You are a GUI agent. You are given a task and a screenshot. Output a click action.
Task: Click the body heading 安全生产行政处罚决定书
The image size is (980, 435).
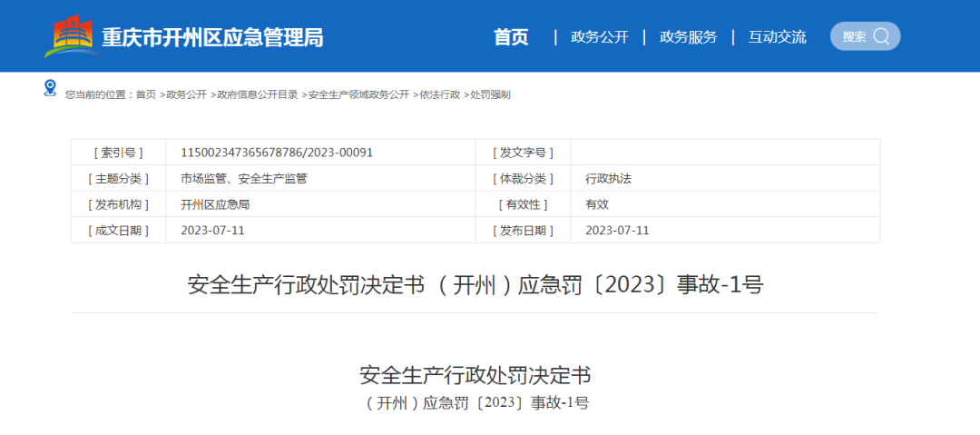pyautogui.click(x=475, y=375)
